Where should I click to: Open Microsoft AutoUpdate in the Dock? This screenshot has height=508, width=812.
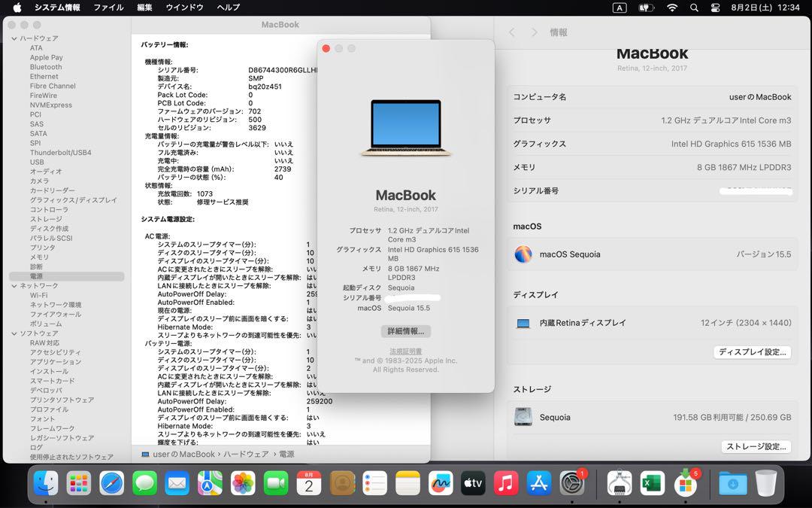[686, 484]
